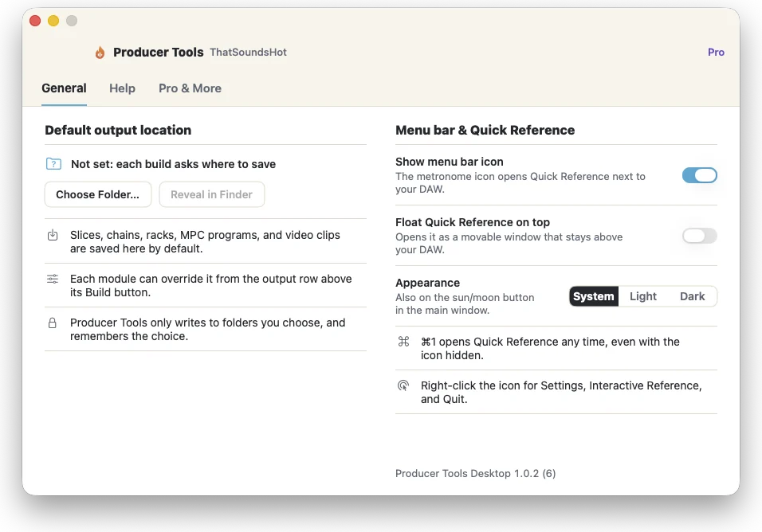Click the padlock icon beside folder permission text
The width and height of the screenshot is (762, 532).
tap(53, 323)
